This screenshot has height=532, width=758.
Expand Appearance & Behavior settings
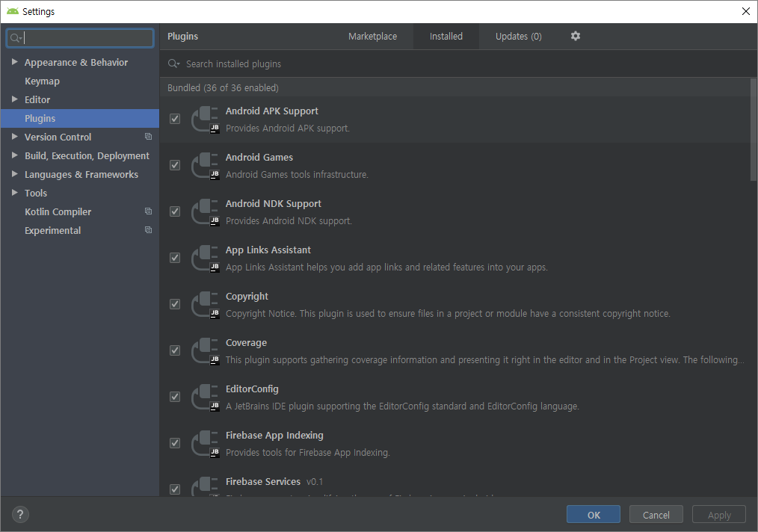click(x=14, y=62)
